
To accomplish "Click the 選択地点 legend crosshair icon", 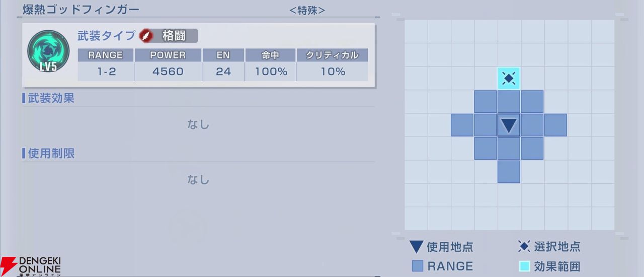I will 524,246.
